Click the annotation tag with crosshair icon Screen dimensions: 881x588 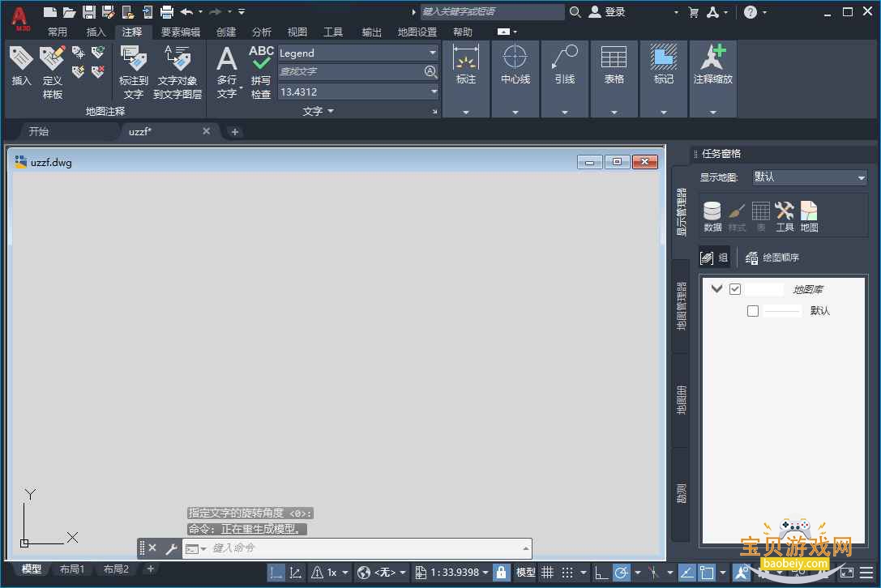tap(78, 53)
